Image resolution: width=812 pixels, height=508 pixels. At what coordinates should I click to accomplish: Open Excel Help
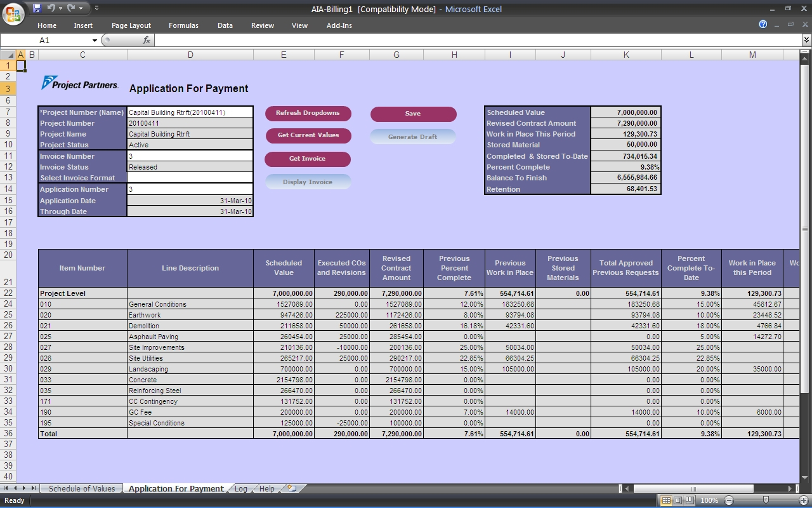(x=763, y=25)
